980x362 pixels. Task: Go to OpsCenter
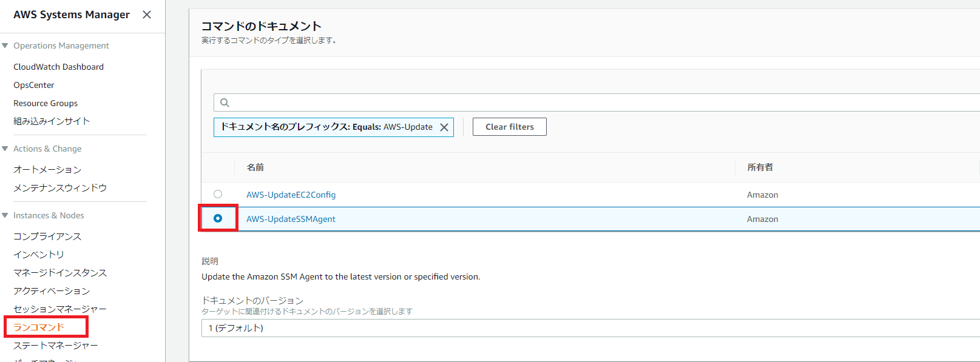tap(34, 85)
